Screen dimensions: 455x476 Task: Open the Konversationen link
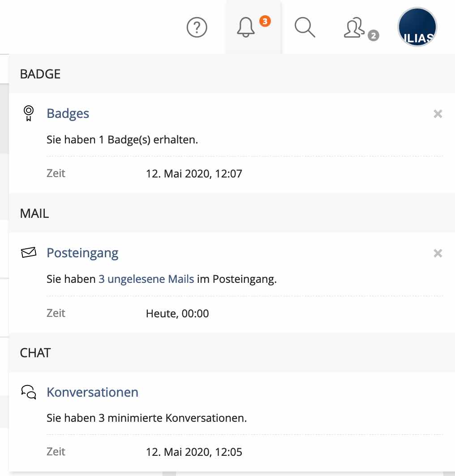point(92,392)
